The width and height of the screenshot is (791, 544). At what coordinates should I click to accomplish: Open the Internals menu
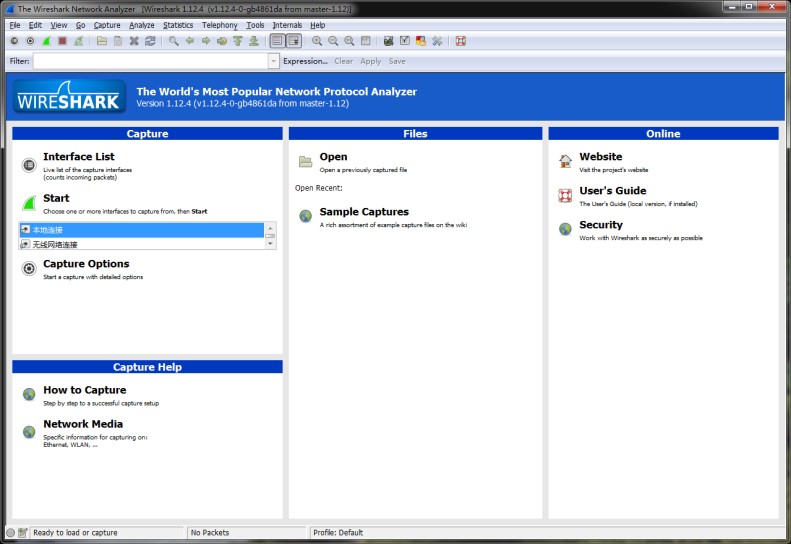287,25
